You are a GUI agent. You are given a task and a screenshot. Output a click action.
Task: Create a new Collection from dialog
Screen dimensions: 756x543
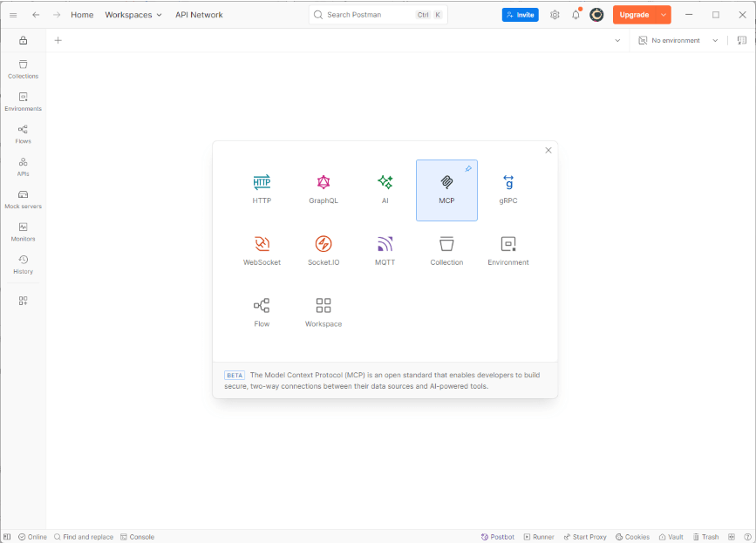(x=446, y=252)
